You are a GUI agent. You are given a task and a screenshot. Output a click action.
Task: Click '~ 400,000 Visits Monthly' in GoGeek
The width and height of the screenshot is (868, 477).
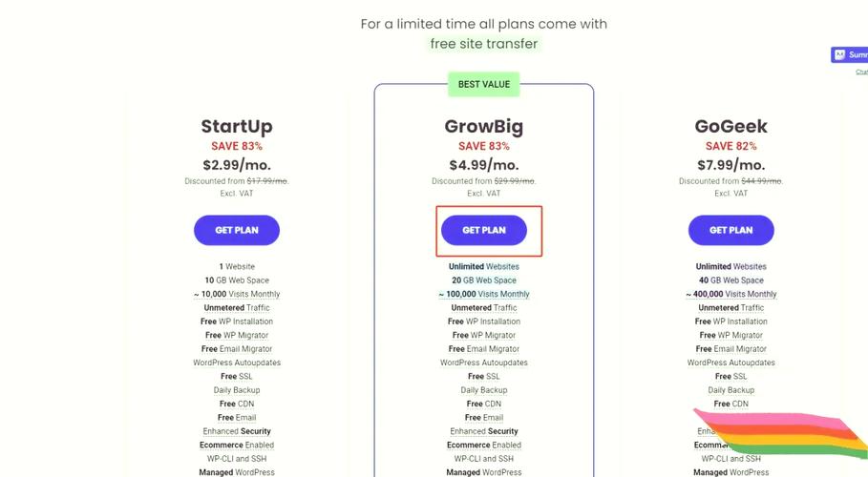(x=730, y=294)
